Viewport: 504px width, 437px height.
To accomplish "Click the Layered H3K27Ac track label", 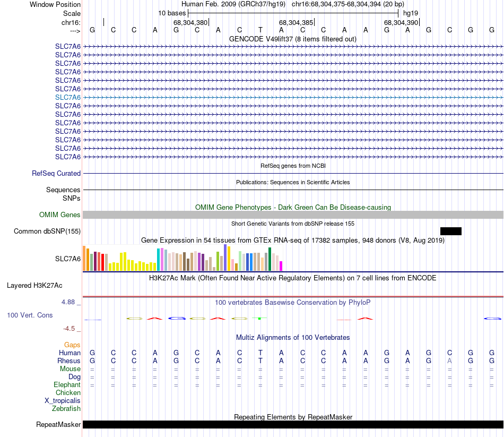I will coord(34,286).
